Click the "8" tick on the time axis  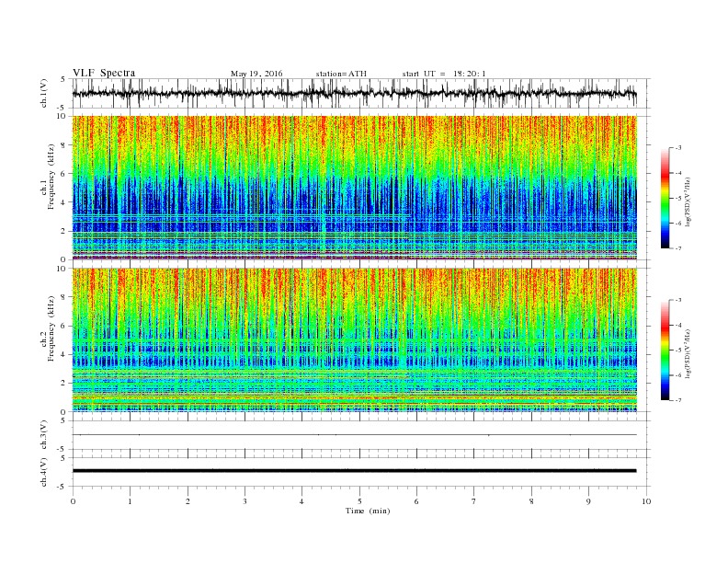[x=531, y=501]
